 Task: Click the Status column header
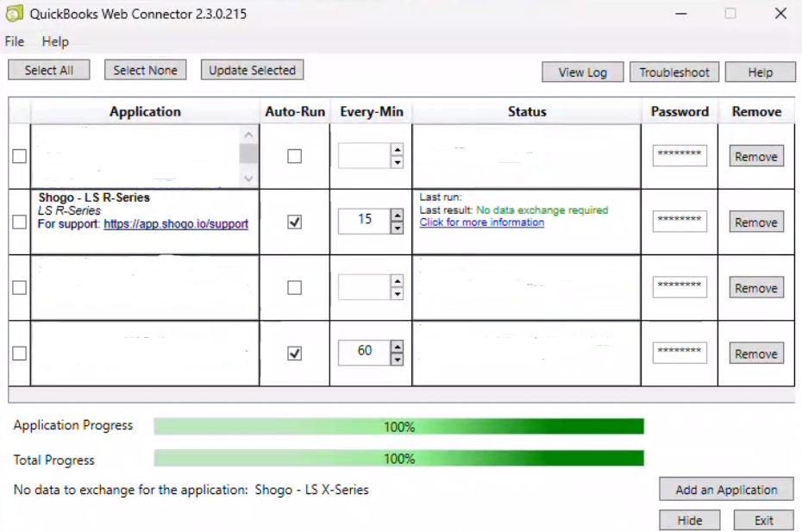coord(527,111)
